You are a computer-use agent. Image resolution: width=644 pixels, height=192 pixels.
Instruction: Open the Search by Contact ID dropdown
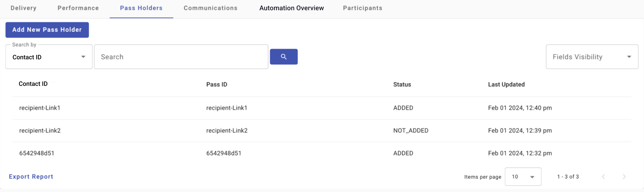(49, 57)
